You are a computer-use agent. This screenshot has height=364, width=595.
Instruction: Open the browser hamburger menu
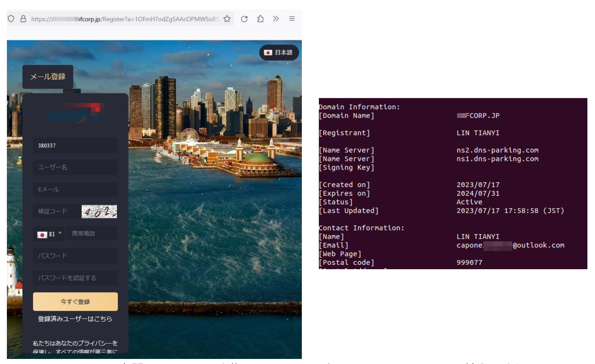(x=292, y=19)
